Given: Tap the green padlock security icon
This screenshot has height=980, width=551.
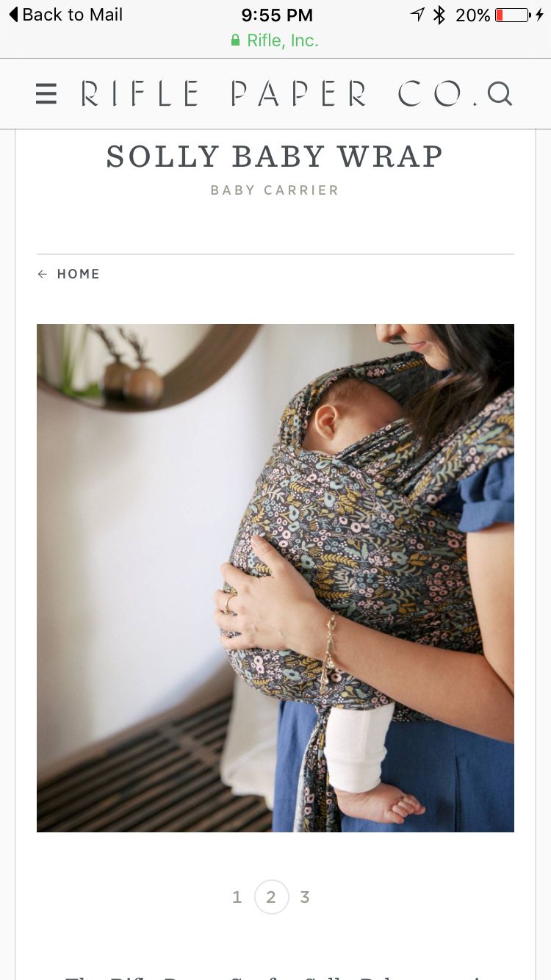Looking at the screenshot, I should 236,40.
